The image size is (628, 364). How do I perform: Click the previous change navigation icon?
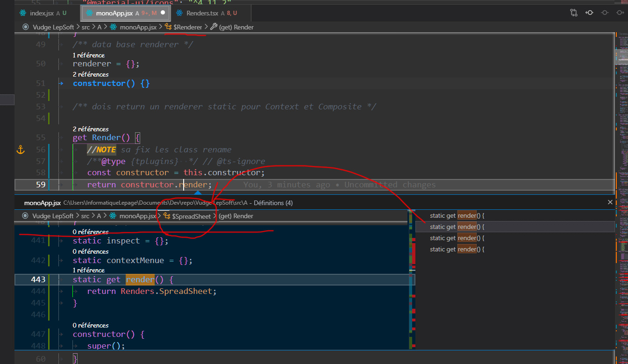tap(589, 13)
